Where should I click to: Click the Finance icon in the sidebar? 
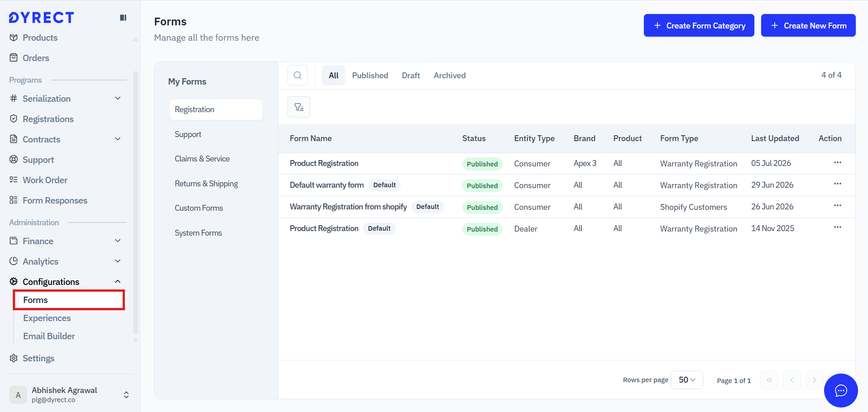pos(14,241)
